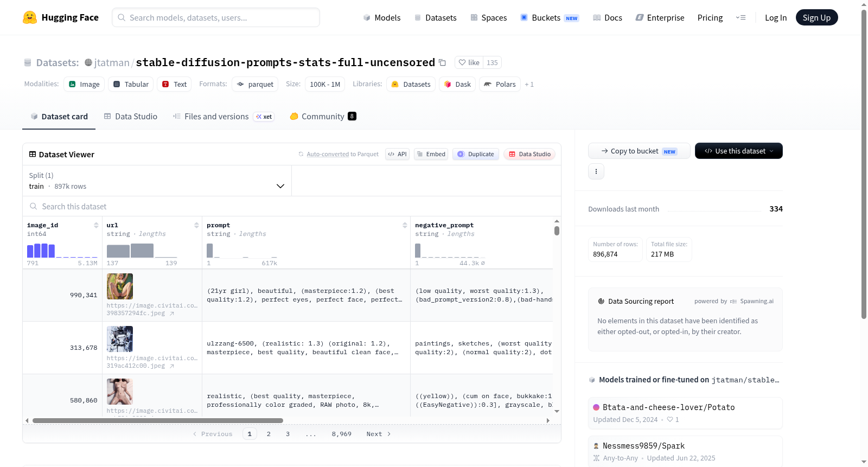Open external link for 319ac412c00.jpeg

coord(172,366)
